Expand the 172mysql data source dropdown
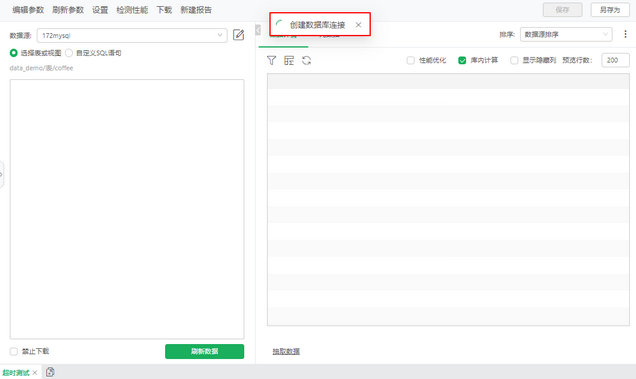 click(132, 35)
